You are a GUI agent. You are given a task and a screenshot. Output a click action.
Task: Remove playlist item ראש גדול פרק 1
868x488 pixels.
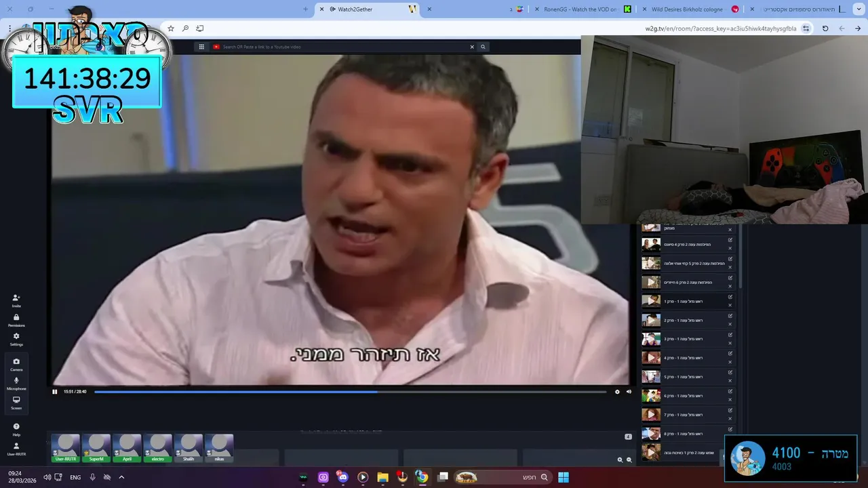pos(730,305)
